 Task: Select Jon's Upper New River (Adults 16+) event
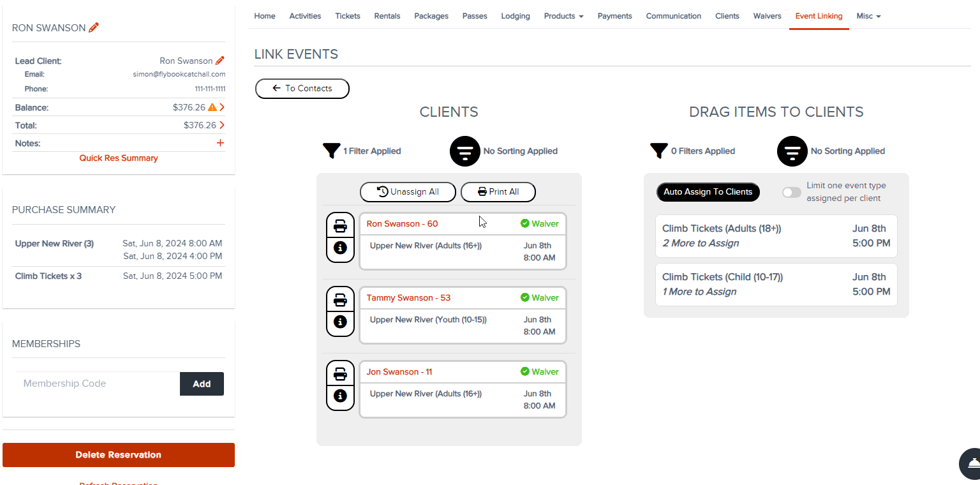[463, 400]
